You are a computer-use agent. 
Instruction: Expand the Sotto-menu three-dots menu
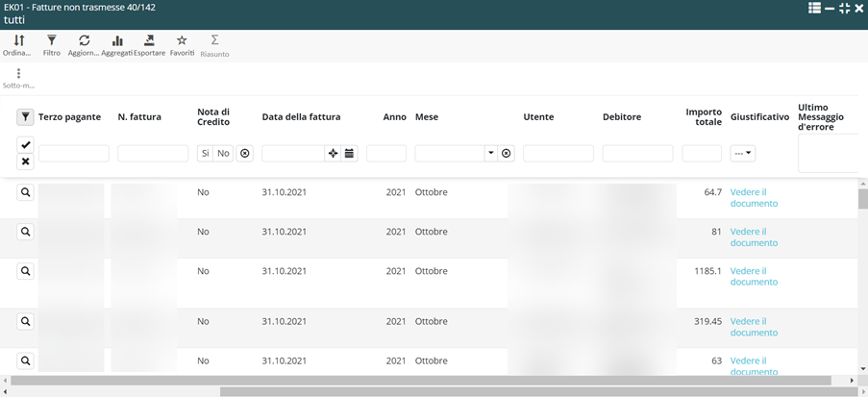18,73
